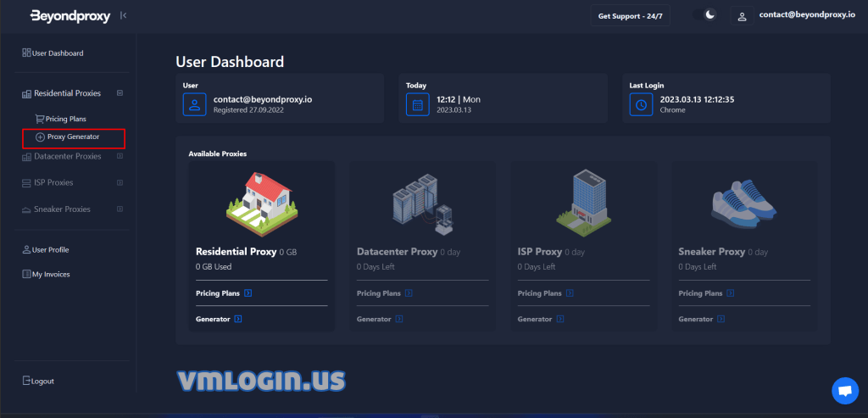Open Sneaker Proxy Pricing Plans link
Image resolution: width=868 pixels, height=418 pixels.
701,293
